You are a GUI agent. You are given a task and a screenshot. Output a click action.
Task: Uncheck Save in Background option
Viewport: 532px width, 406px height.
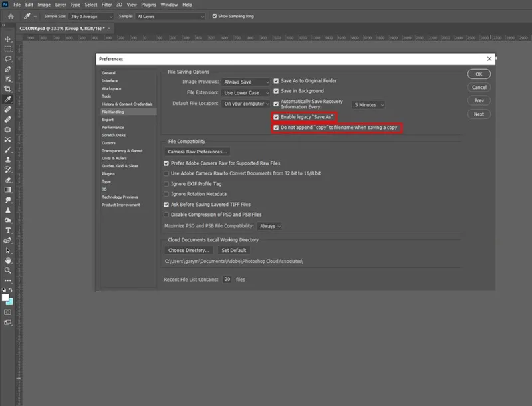276,91
